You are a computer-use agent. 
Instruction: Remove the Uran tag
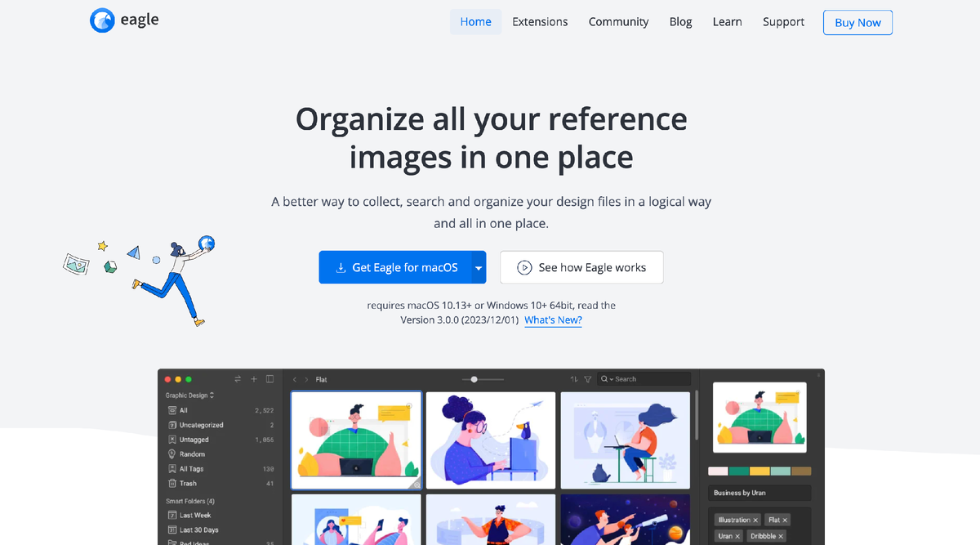click(737, 536)
